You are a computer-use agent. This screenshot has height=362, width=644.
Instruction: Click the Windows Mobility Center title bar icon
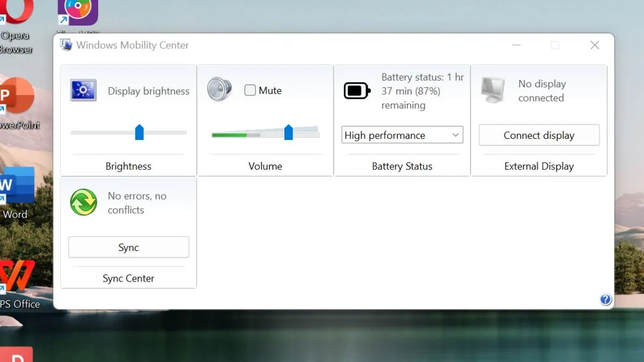pyautogui.click(x=66, y=45)
